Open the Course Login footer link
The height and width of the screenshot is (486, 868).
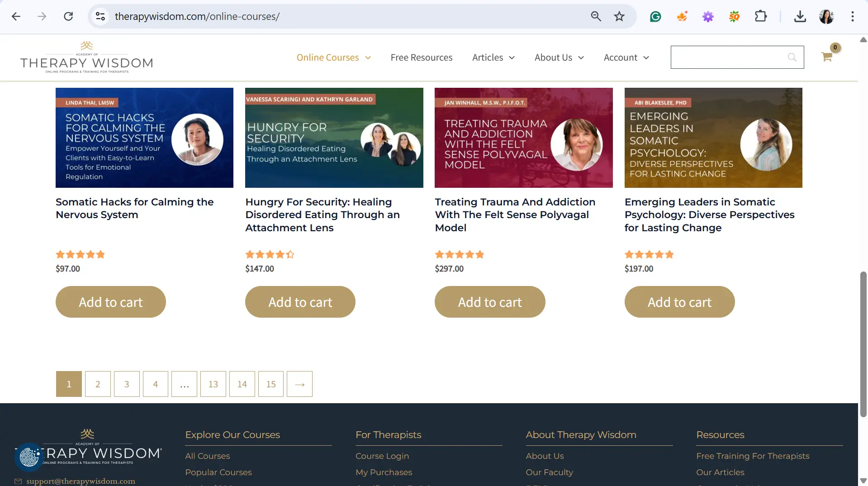click(x=382, y=456)
